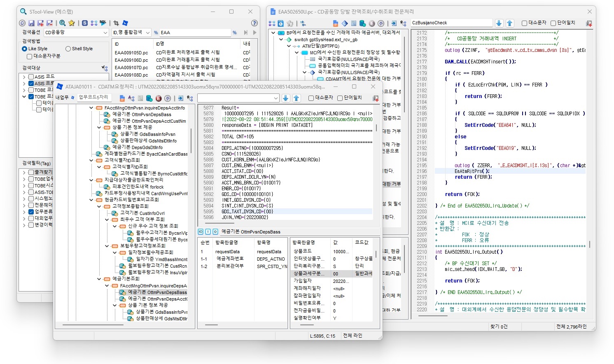The image size is (614, 364).
Task: Click the help question mark icon in STool-View
Action: coord(254,23)
